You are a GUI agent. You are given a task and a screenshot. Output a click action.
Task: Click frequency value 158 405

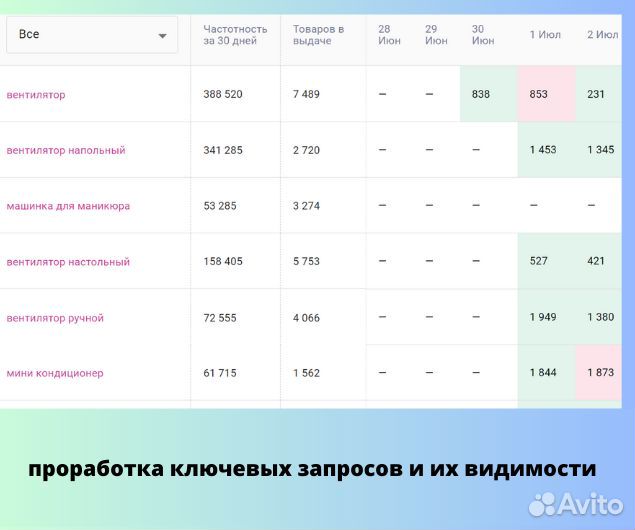pyautogui.click(x=223, y=261)
